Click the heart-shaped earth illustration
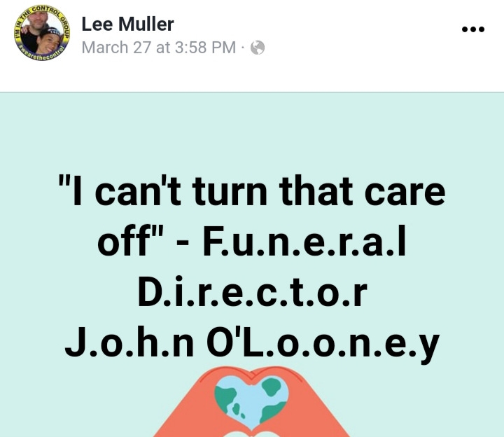504x437 pixels. click(x=251, y=403)
